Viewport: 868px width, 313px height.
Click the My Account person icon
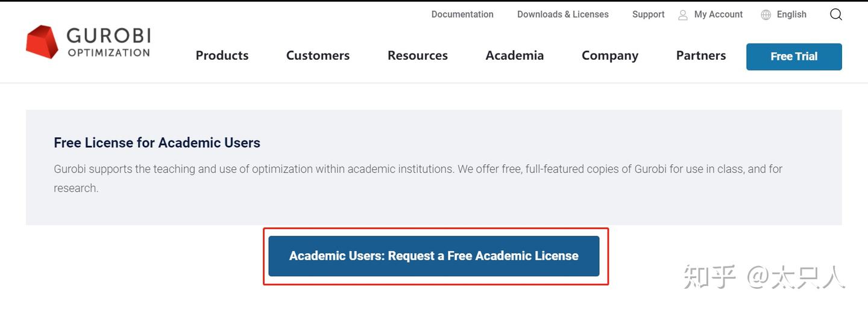coord(683,15)
